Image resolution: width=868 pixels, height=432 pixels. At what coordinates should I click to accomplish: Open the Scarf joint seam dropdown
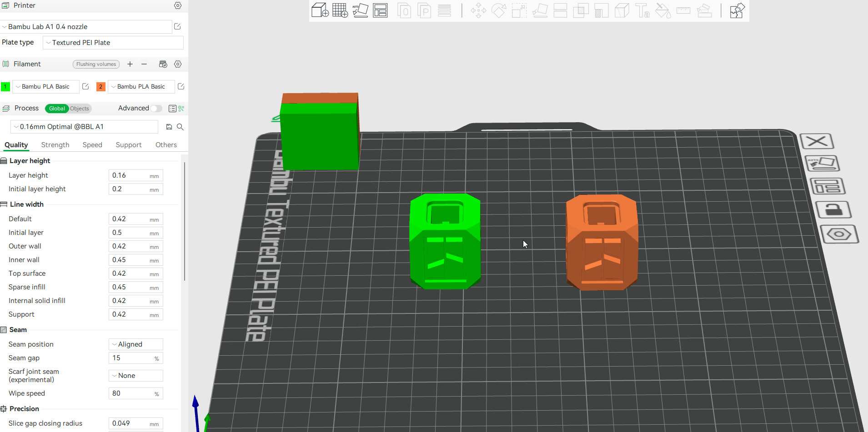[136, 376]
